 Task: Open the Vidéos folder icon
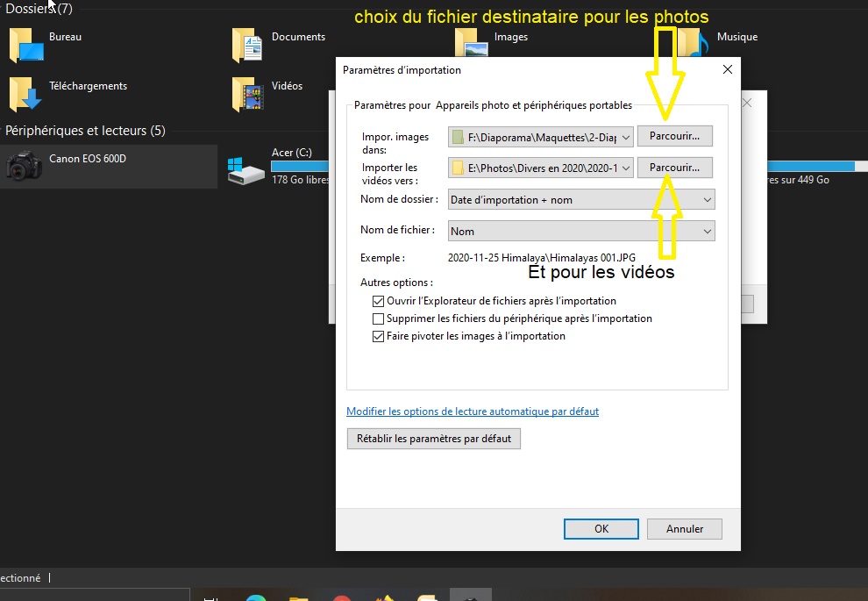pos(248,94)
